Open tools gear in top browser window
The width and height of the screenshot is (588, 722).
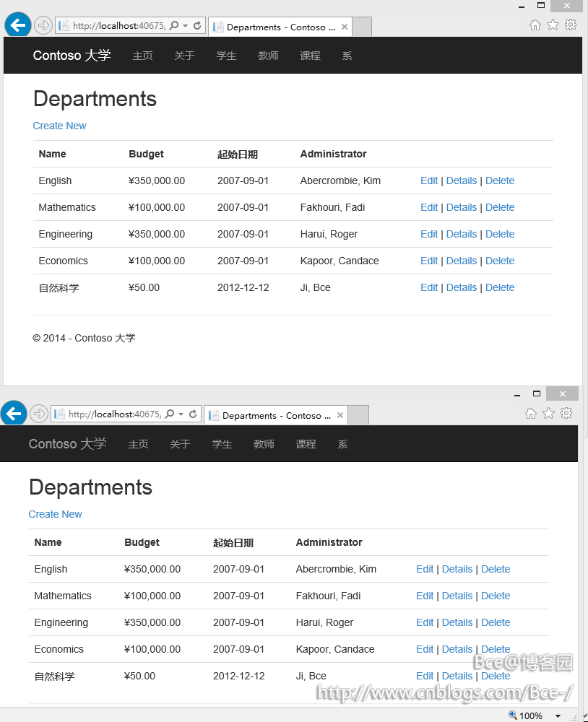point(571,25)
